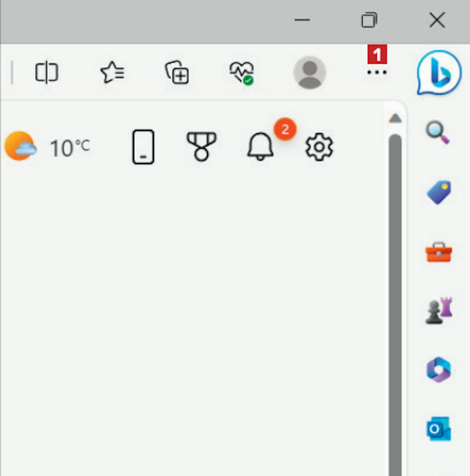Viewport: 470px width, 476px height.
Task: Minimize the browser window
Action: click(302, 20)
